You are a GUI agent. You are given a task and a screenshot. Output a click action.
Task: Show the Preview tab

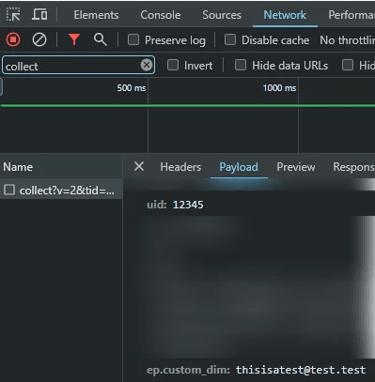pos(296,167)
